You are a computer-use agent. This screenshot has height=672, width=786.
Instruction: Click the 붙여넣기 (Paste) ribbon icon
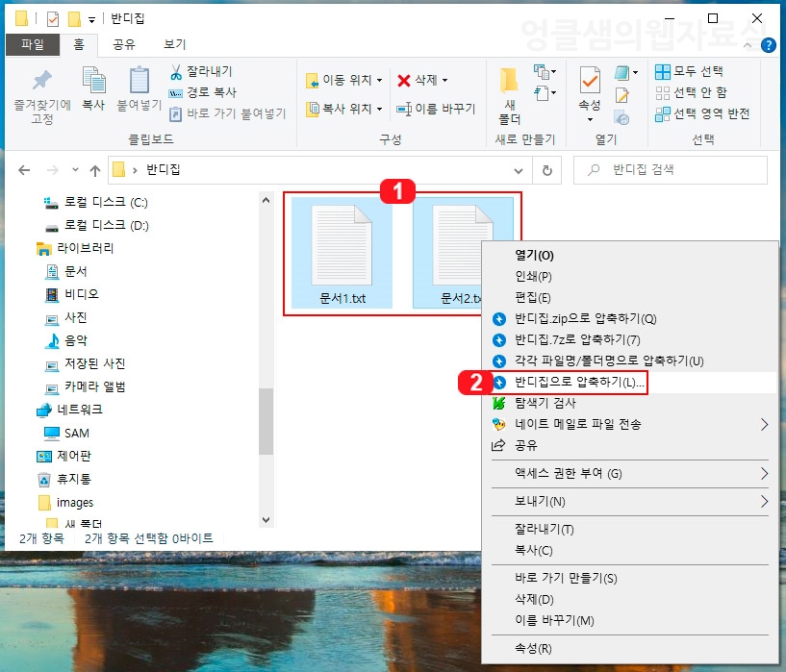point(139,87)
